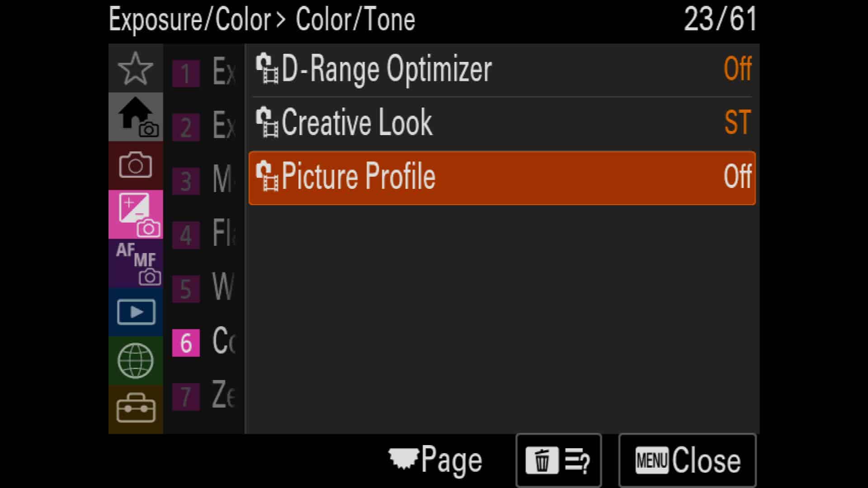The width and height of the screenshot is (868, 488).
Task: Go to submenu group 1
Action: (x=203, y=72)
